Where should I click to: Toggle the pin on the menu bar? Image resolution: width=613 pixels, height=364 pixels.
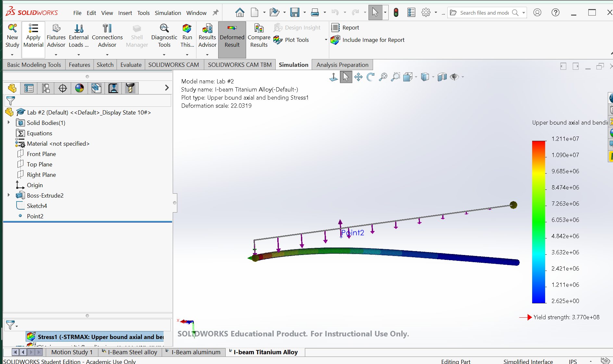(216, 13)
